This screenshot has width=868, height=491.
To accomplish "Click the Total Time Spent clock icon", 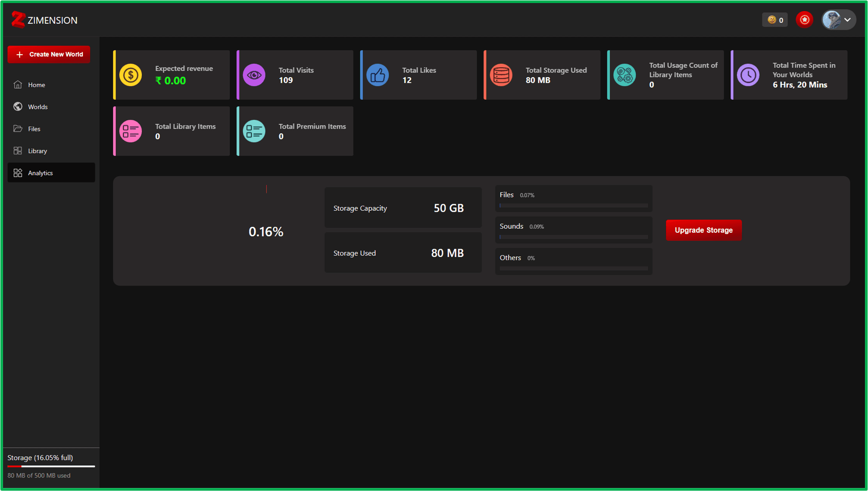I will 748,75.
